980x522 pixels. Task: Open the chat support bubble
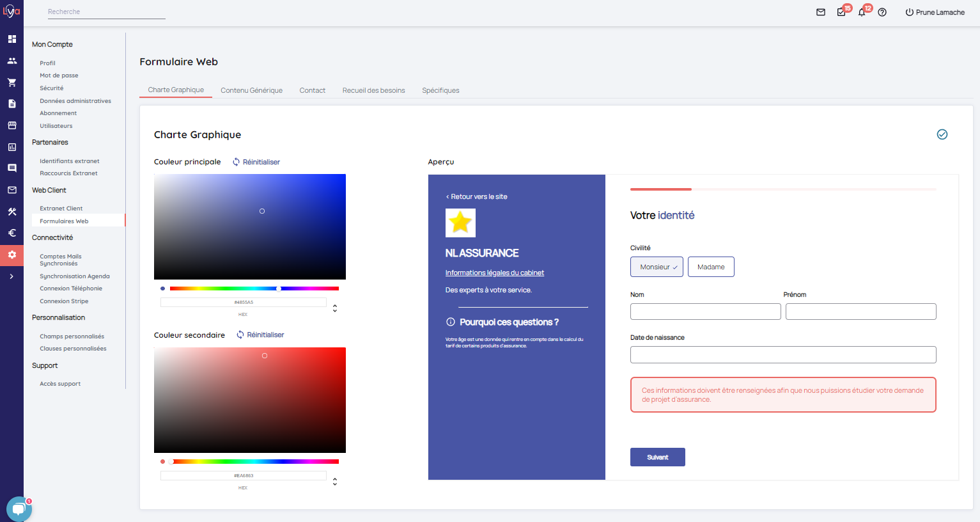click(x=19, y=509)
